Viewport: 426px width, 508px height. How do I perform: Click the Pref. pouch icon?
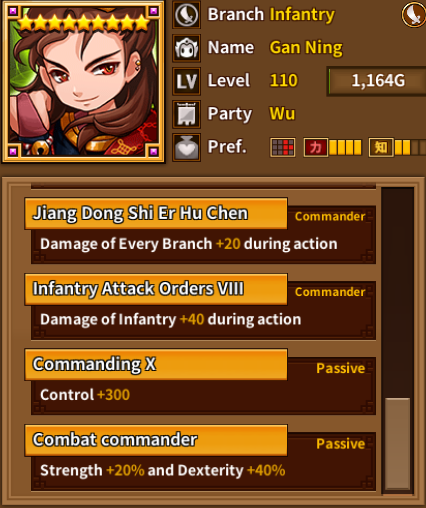[186, 147]
